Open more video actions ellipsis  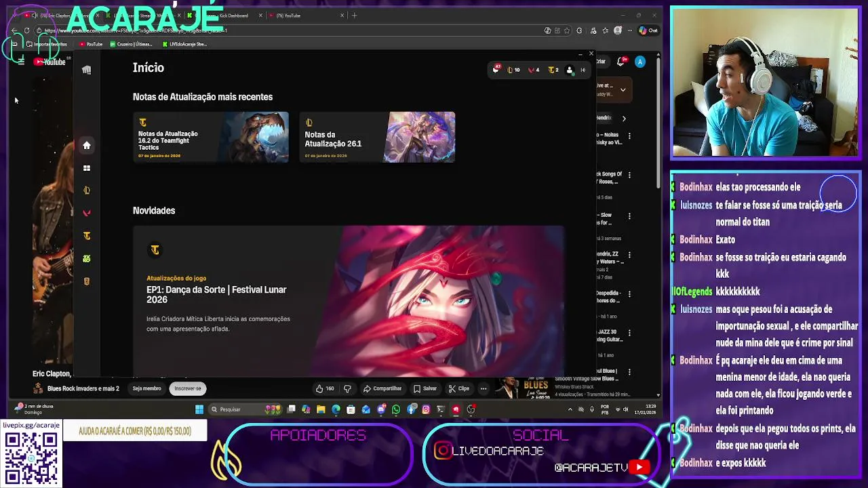(x=484, y=388)
